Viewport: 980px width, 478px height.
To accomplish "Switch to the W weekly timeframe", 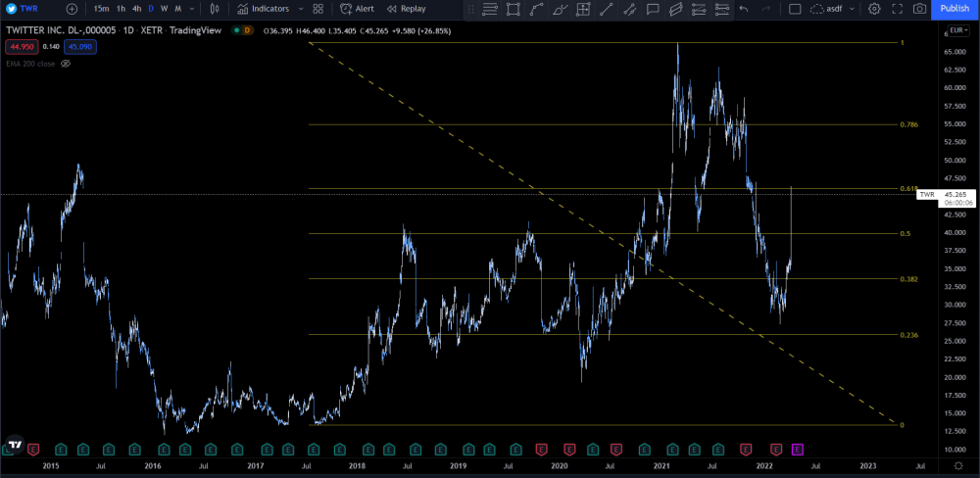I will coord(164,9).
